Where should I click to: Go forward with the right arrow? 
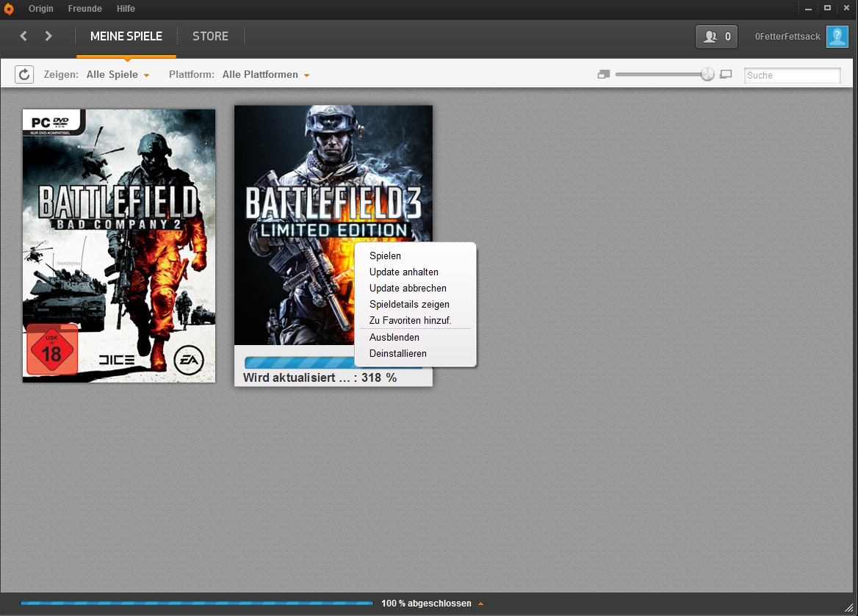click(48, 36)
